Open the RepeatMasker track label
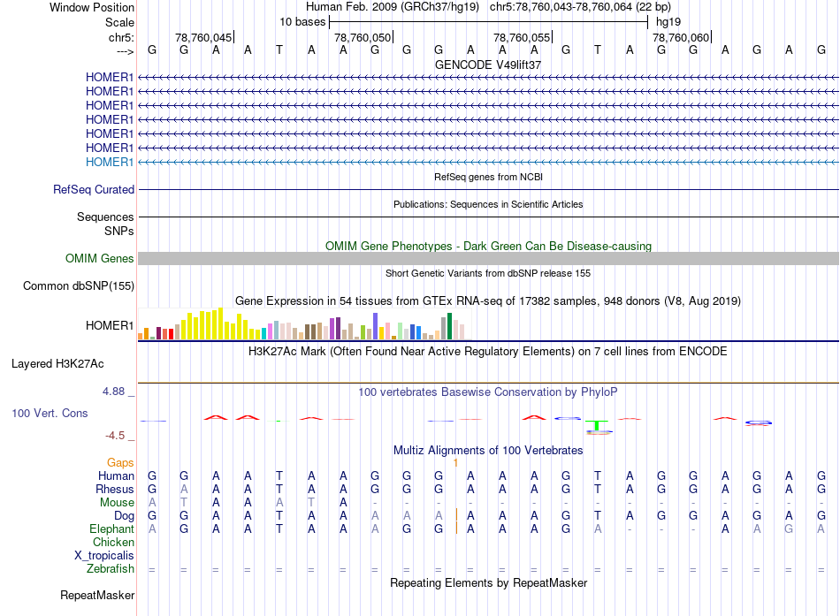The height and width of the screenshot is (616, 840). click(97, 596)
